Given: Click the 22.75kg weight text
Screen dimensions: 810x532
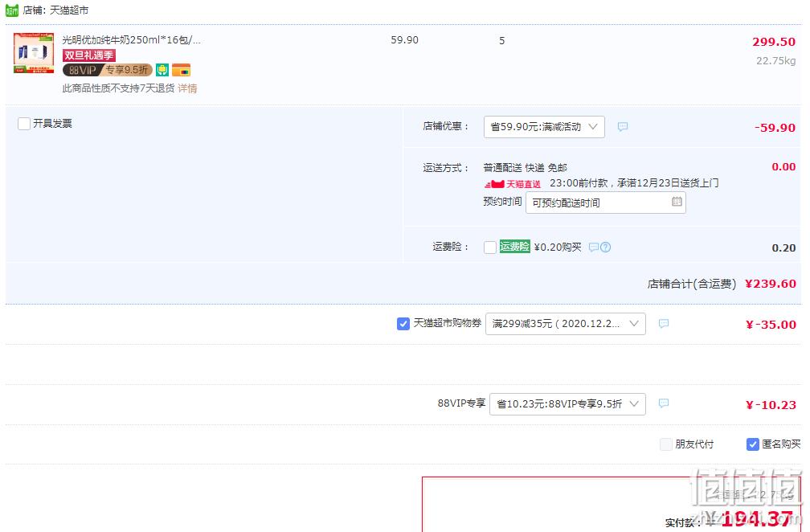Looking at the screenshot, I should point(776,60).
